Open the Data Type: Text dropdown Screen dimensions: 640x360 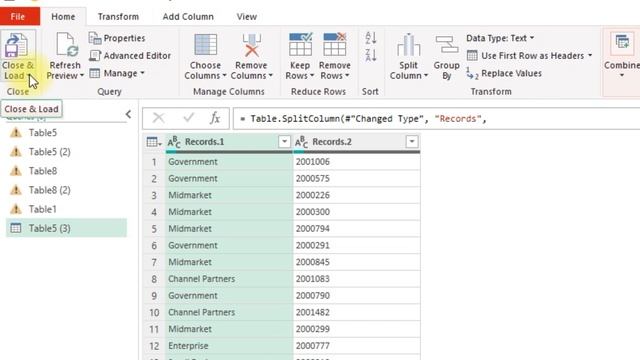point(500,38)
